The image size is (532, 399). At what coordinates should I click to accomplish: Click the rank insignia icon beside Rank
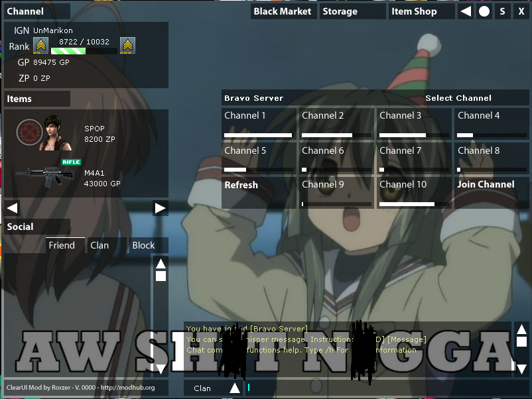coord(40,46)
